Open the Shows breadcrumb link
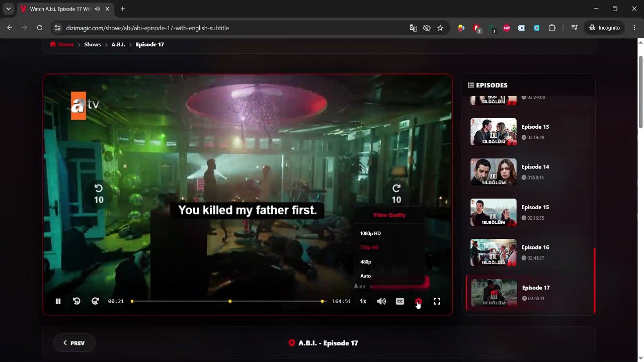This screenshot has height=362, width=644. pyautogui.click(x=93, y=44)
